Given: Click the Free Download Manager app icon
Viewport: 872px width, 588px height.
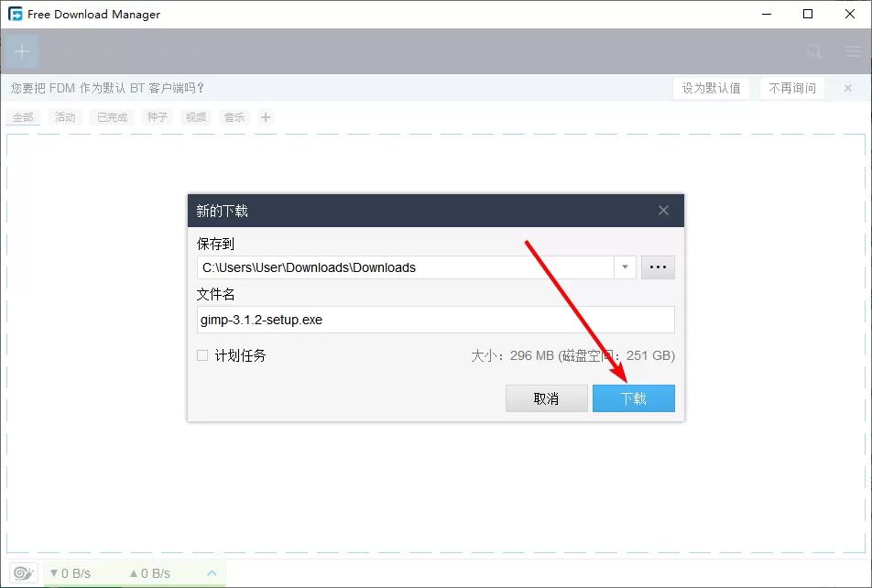Looking at the screenshot, I should point(15,14).
